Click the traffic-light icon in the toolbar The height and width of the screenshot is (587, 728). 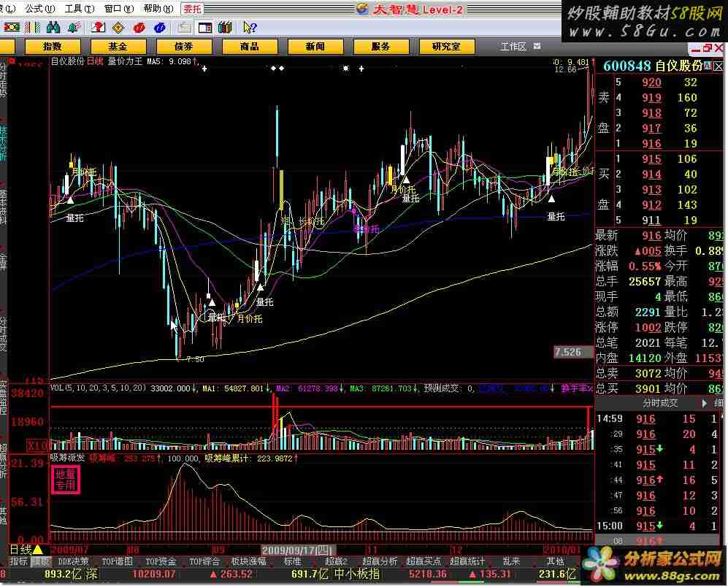pos(10,28)
